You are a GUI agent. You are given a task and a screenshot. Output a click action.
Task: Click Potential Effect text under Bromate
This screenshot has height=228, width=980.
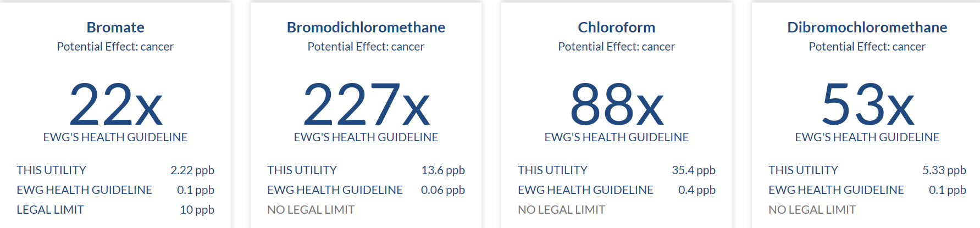click(115, 47)
